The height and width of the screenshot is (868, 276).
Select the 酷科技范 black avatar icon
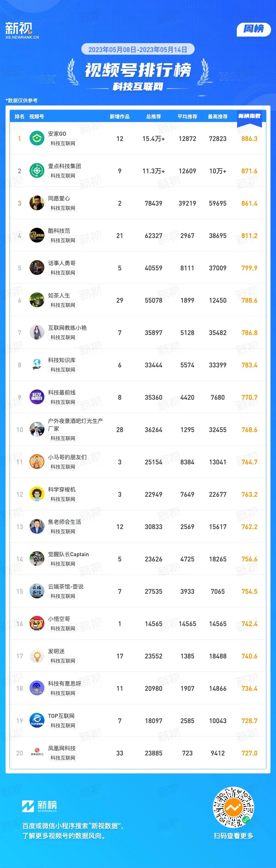pos(37,236)
